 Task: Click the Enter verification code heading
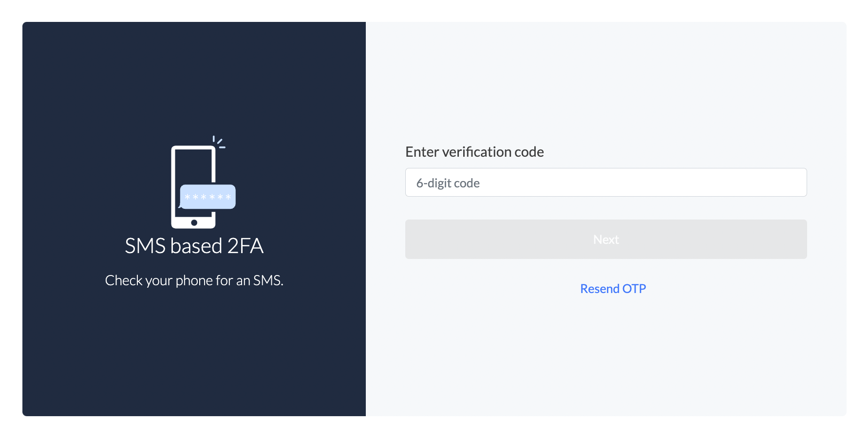pos(474,152)
